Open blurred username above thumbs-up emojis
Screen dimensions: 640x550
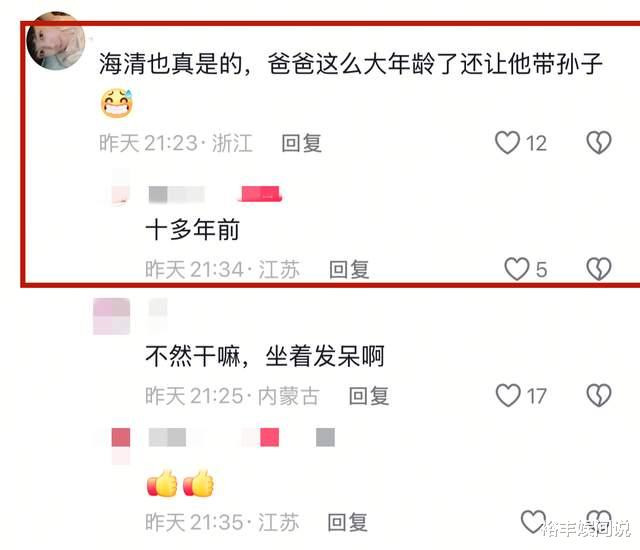167,437
